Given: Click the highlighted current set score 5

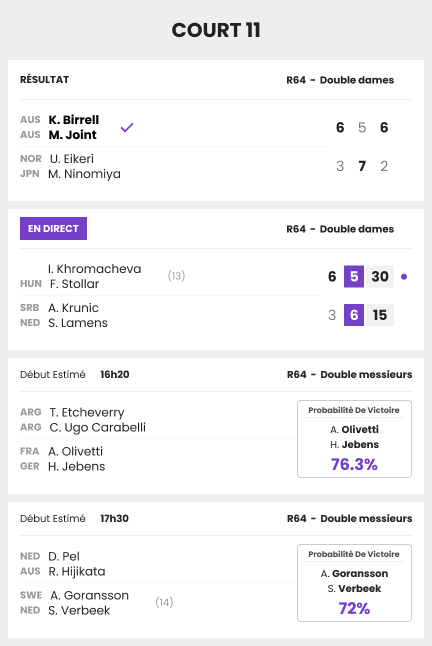Looking at the screenshot, I should point(354,276).
